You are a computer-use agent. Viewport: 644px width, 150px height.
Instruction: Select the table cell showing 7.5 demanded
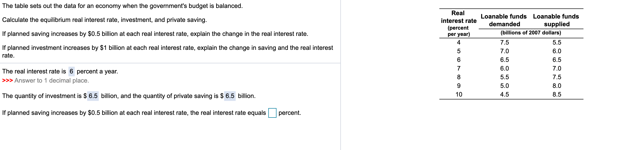[x=505, y=42]
